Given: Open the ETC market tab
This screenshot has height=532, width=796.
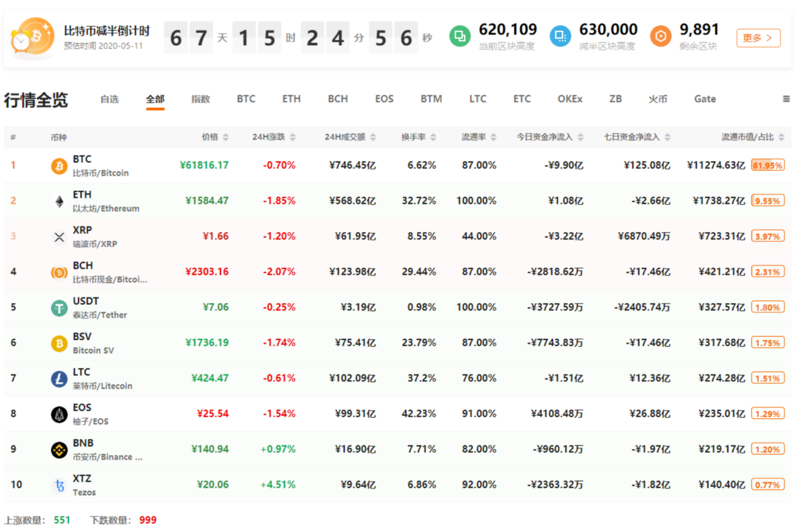Looking at the screenshot, I should tap(522, 99).
